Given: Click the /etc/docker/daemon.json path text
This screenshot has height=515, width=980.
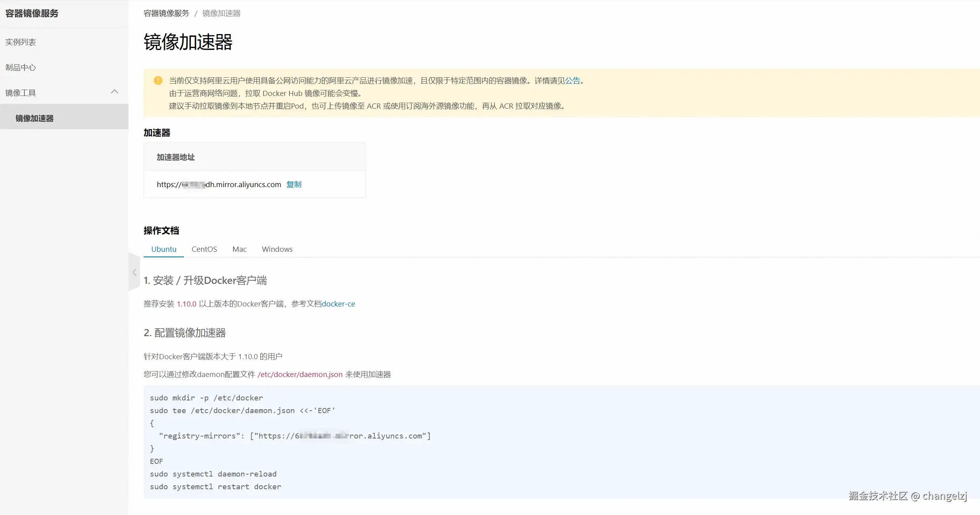Looking at the screenshot, I should 300,374.
